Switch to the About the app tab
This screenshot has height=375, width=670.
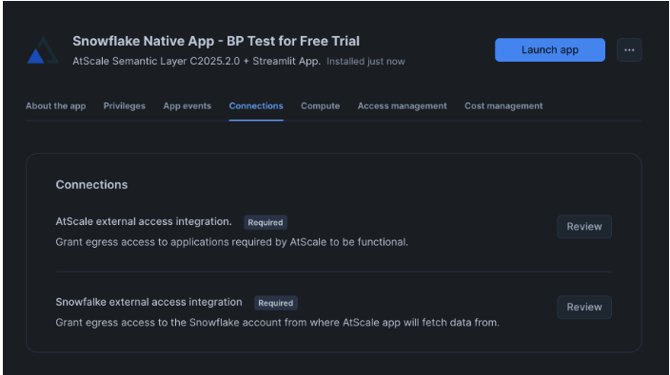(56, 106)
